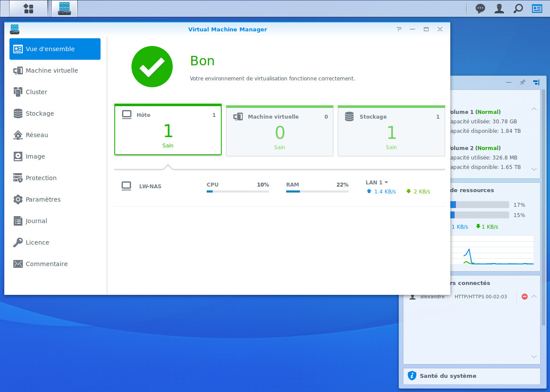Screen dimensions: 550x392
Task: Expand the LAN 1 dropdown arrow
Action: point(386,183)
